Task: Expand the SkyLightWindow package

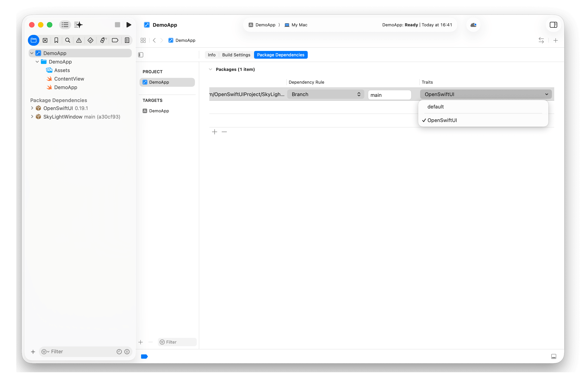Action: 32,117
